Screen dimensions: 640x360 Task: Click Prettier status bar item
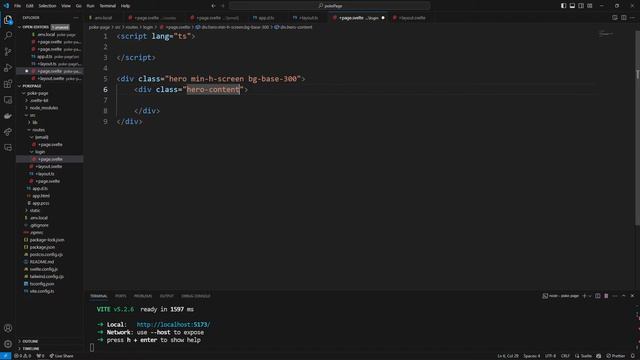[x=616, y=356]
